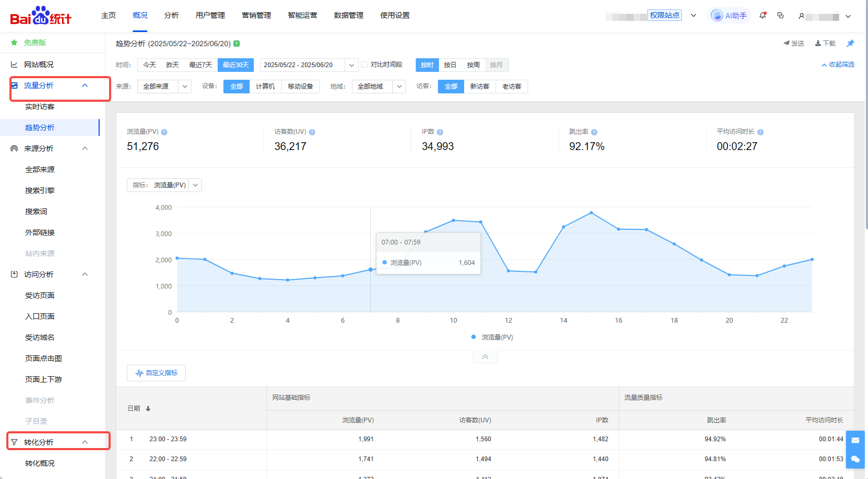Image resolution: width=868 pixels, height=479 pixels.
Task: Collapse the 来源分析 sidebar section
Action: point(85,148)
